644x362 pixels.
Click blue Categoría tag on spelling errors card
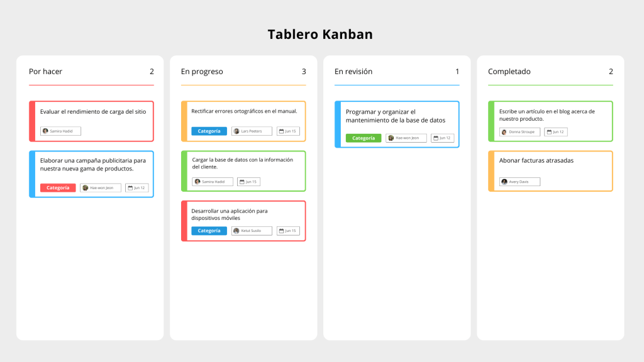(209, 131)
